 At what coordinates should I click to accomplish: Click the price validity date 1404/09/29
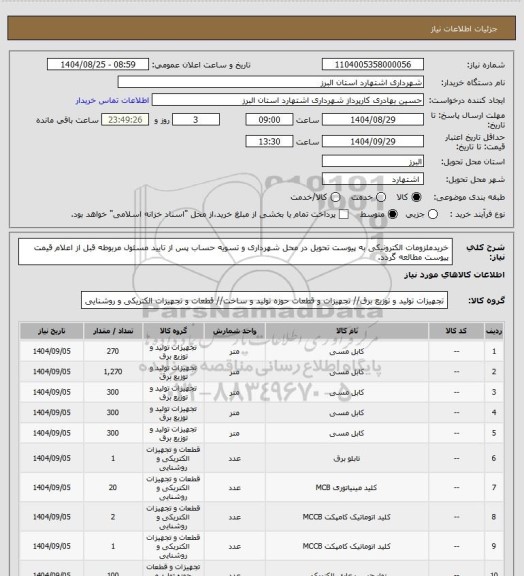pyautogui.click(x=373, y=141)
